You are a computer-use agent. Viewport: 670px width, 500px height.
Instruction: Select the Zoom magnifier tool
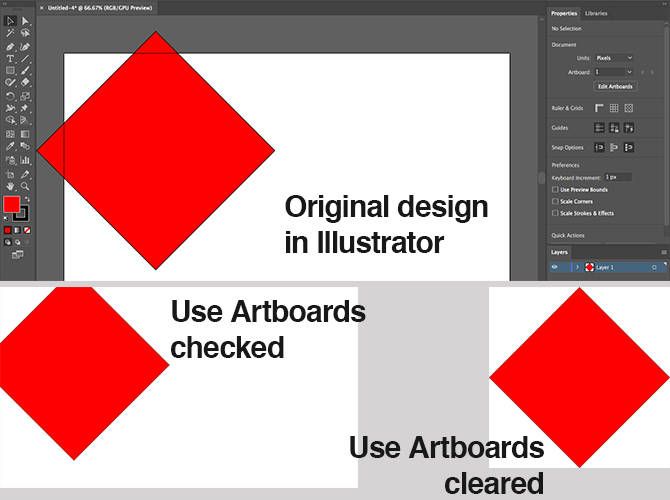pos(25,186)
